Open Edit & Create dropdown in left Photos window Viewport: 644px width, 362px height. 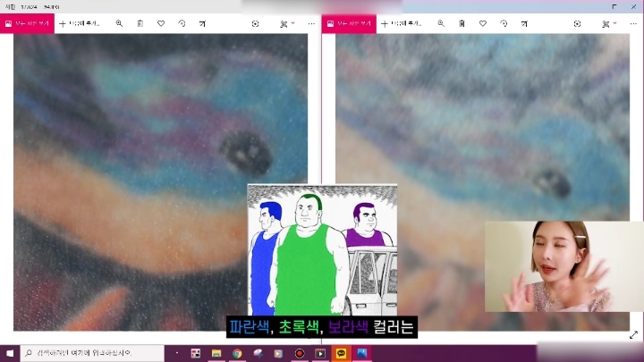point(287,24)
